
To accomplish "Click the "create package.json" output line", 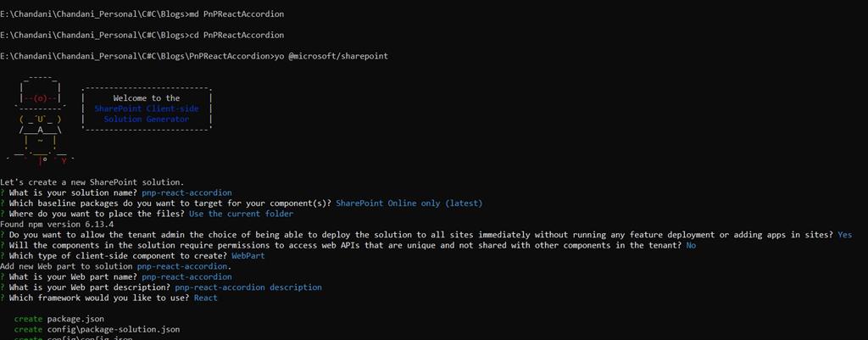I will coord(58,319).
